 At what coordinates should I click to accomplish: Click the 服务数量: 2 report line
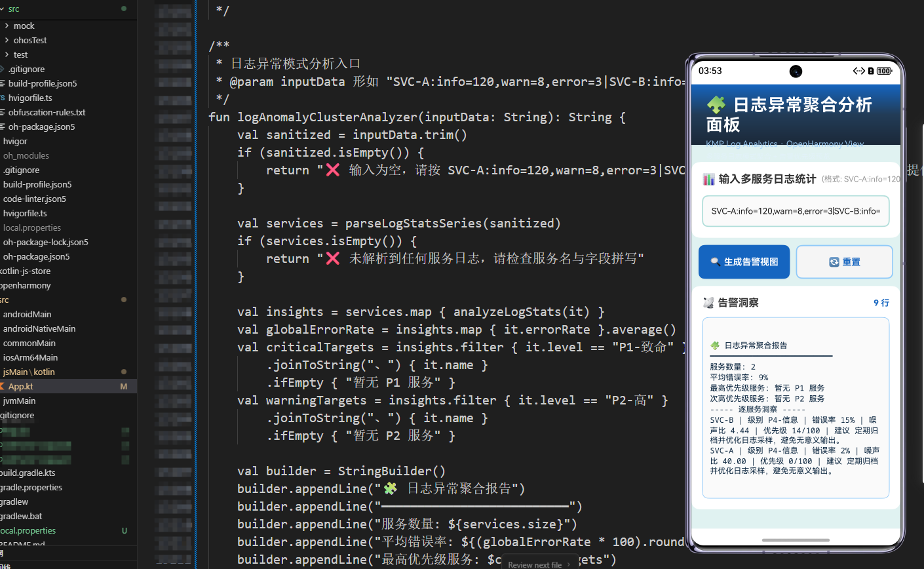733,366
